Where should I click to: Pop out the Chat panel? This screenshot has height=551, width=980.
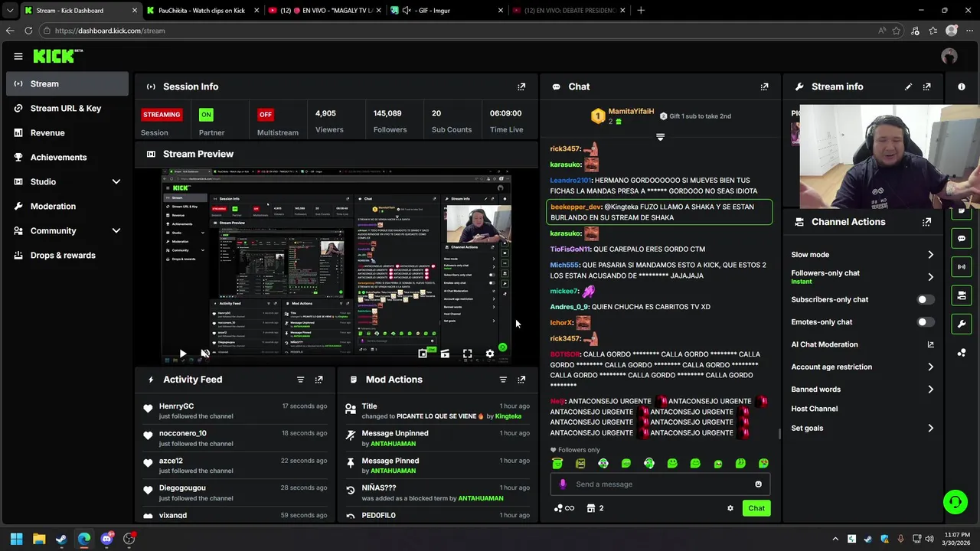764,86
